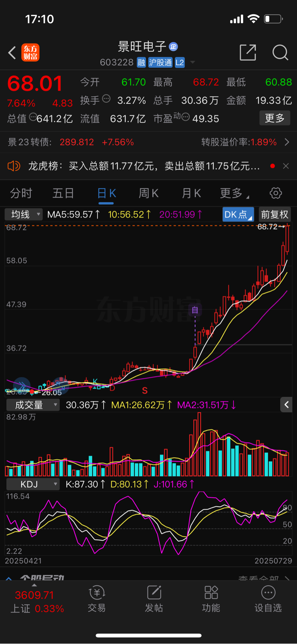The height and width of the screenshot is (644, 297).
Task: Tap the MA10 value 56.52
Action: click(130, 215)
